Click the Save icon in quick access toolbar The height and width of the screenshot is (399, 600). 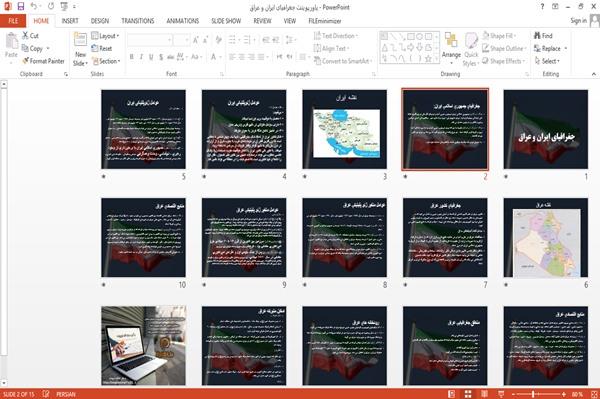point(21,7)
